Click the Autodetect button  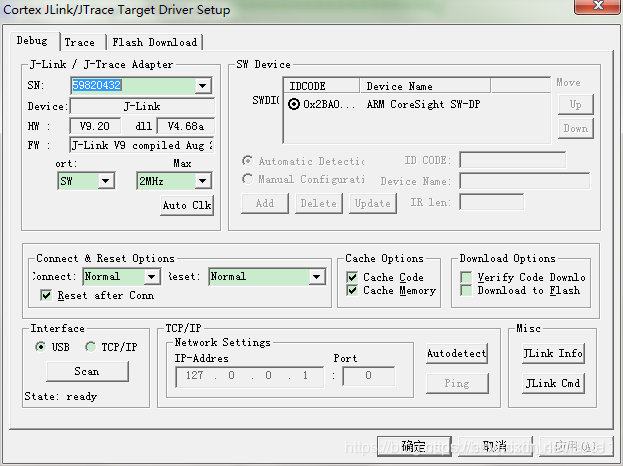pos(457,354)
